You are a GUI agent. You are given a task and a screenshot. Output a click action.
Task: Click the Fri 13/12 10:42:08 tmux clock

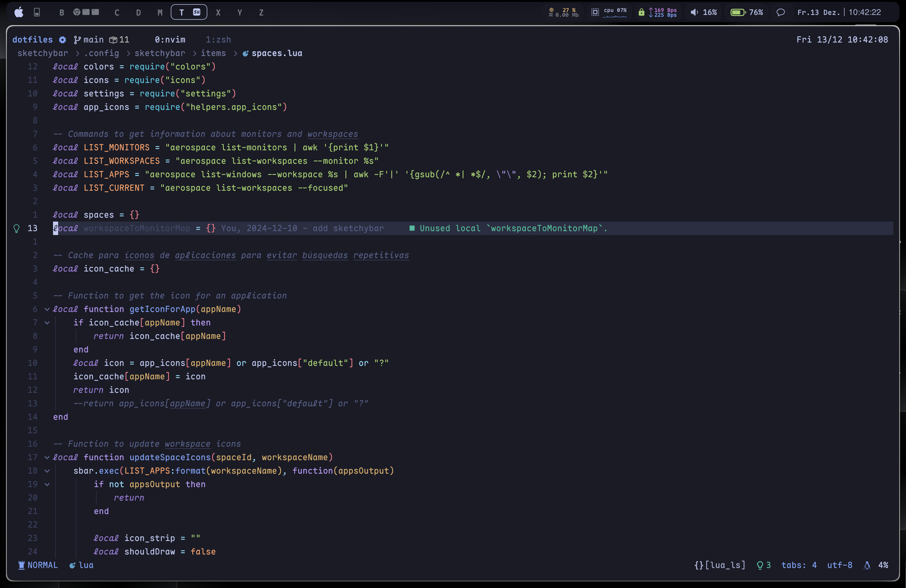[x=842, y=40]
